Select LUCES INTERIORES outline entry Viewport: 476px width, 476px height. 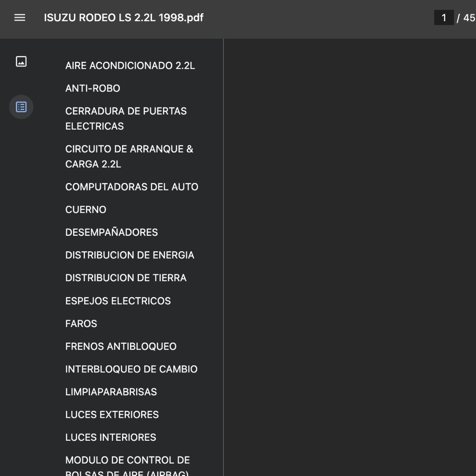111,438
